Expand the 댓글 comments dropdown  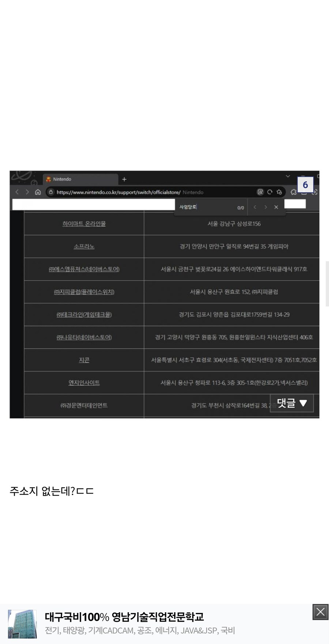pos(292,403)
